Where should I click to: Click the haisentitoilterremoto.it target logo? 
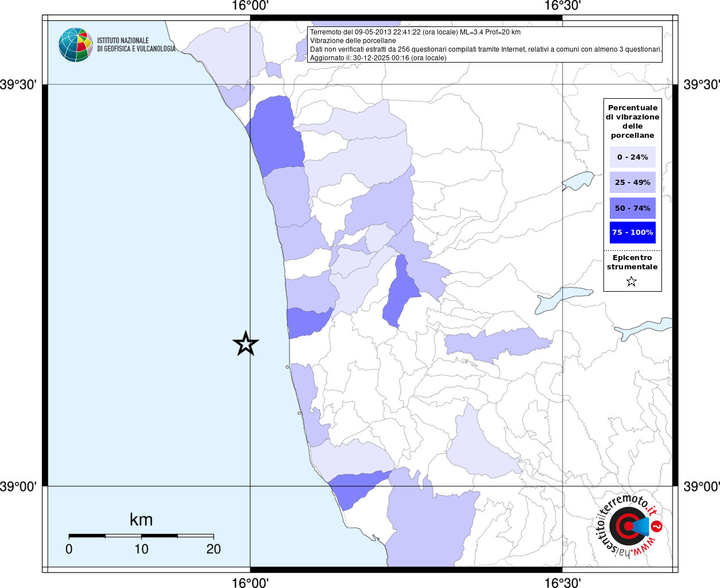pyautogui.click(x=628, y=526)
